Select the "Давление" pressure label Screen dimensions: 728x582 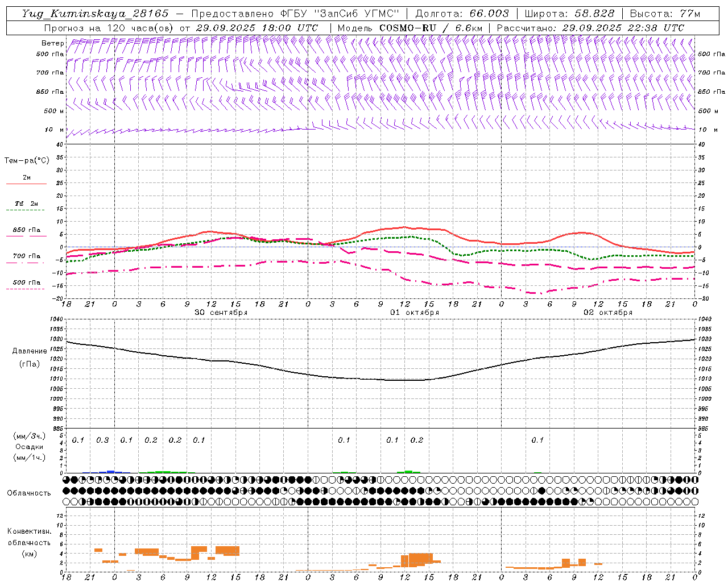[30, 351]
